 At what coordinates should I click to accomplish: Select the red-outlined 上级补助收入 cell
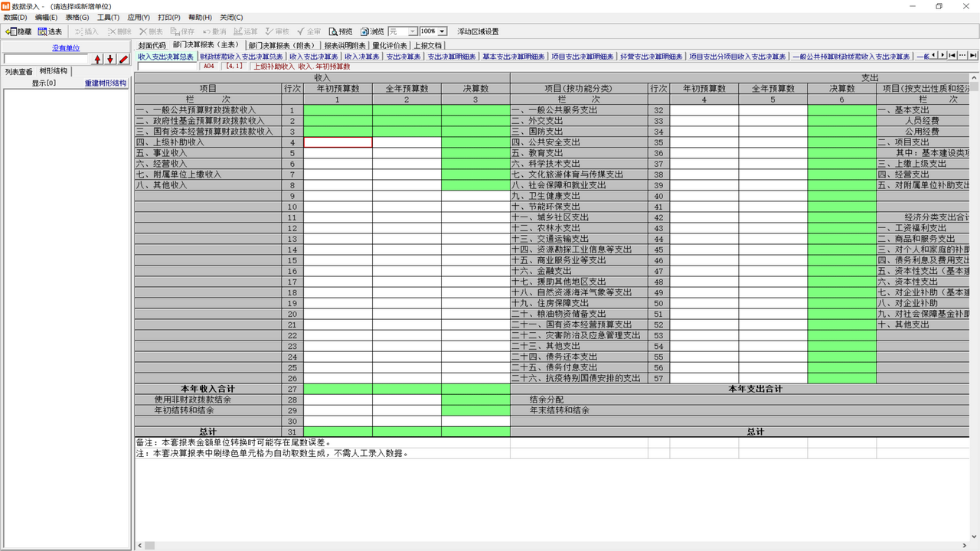338,142
